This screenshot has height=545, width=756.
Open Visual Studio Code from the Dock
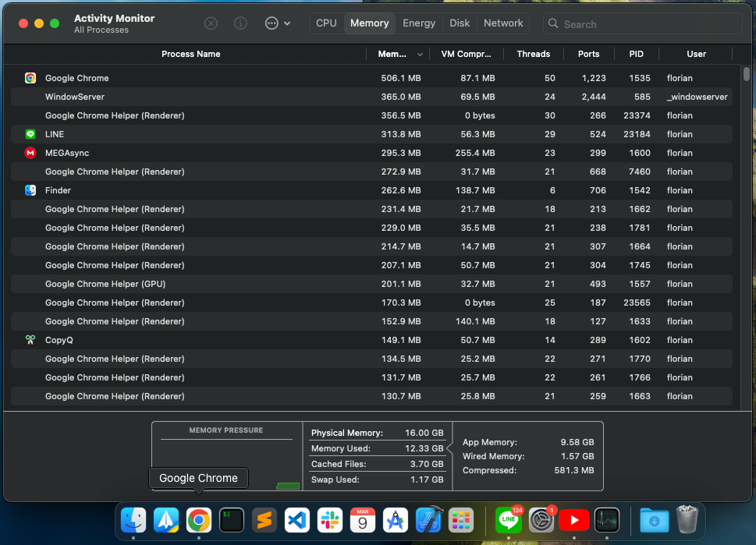pos(297,519)
